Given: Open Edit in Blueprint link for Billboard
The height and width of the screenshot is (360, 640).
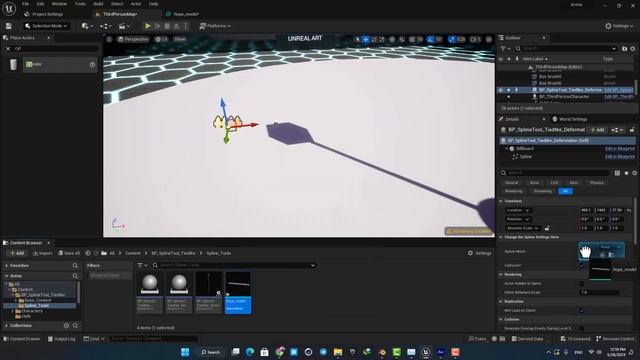Looking at the screenshot, I should [620, 149].
